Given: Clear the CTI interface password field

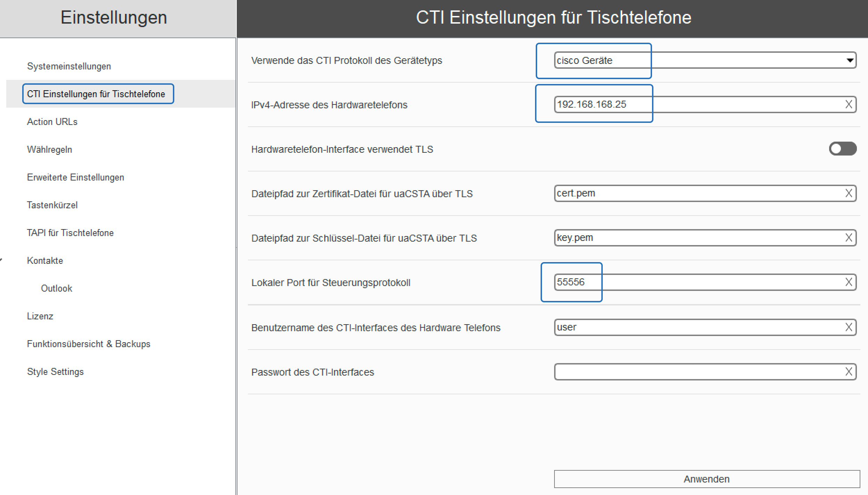Looking at the screenshot, I should (849, 372).
